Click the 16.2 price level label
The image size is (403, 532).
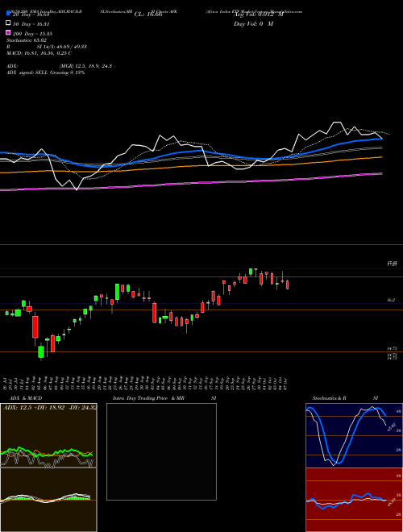391,301
